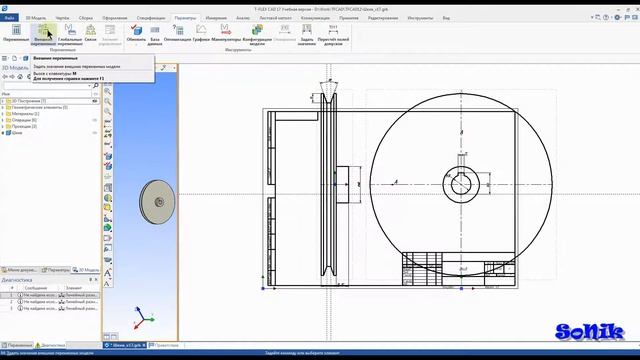Click the tile-vertical window layout icon below the 3D view

tap(107, 336)
